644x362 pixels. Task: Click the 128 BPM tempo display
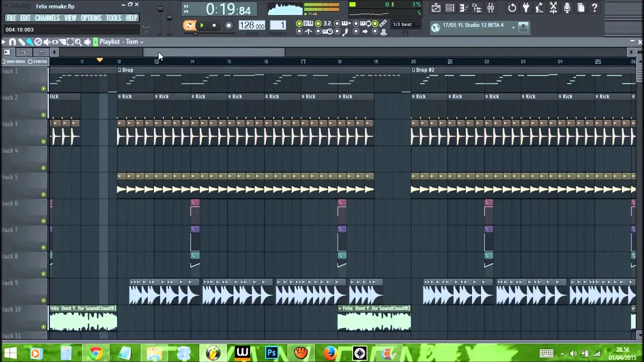[x=252, y=25]
